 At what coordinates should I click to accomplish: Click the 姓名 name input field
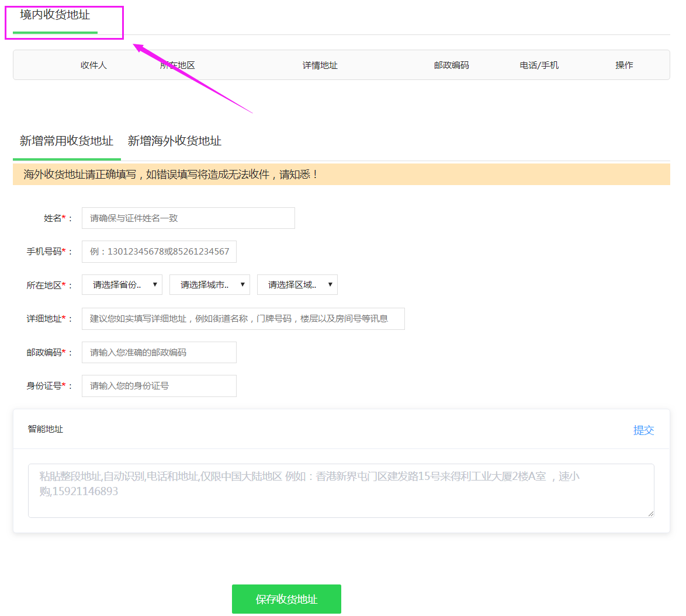(188, 218)
